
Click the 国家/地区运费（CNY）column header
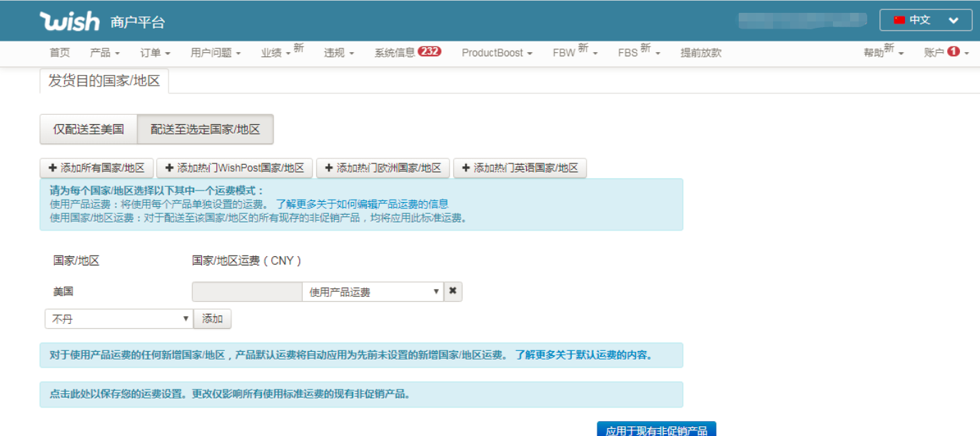point(247,260)
